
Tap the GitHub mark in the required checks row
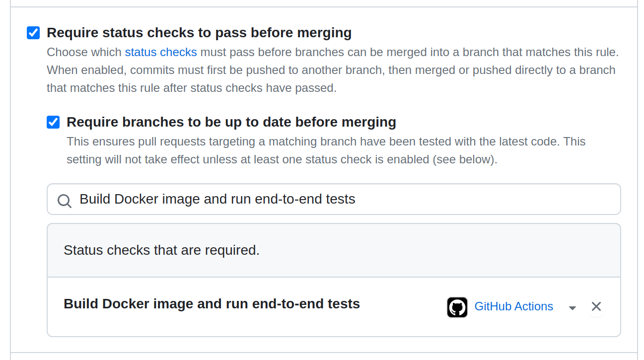coord(457,307)
